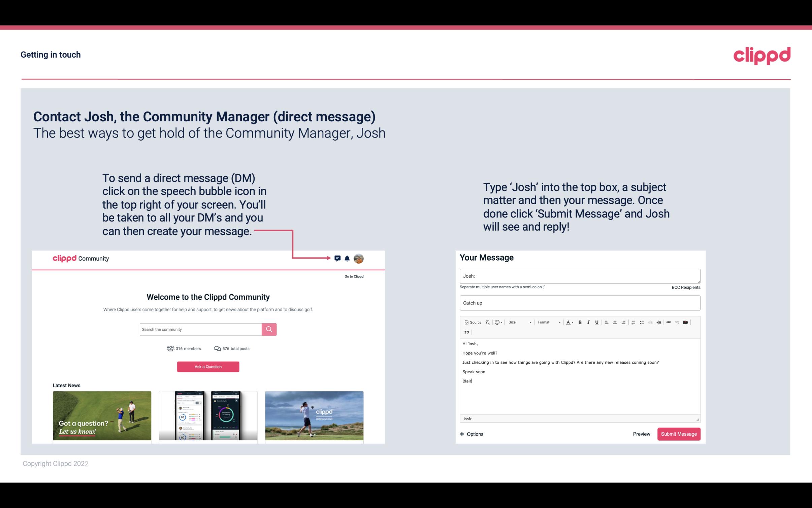
Task: Open the Options expander below message
Action: pos(472,434)
